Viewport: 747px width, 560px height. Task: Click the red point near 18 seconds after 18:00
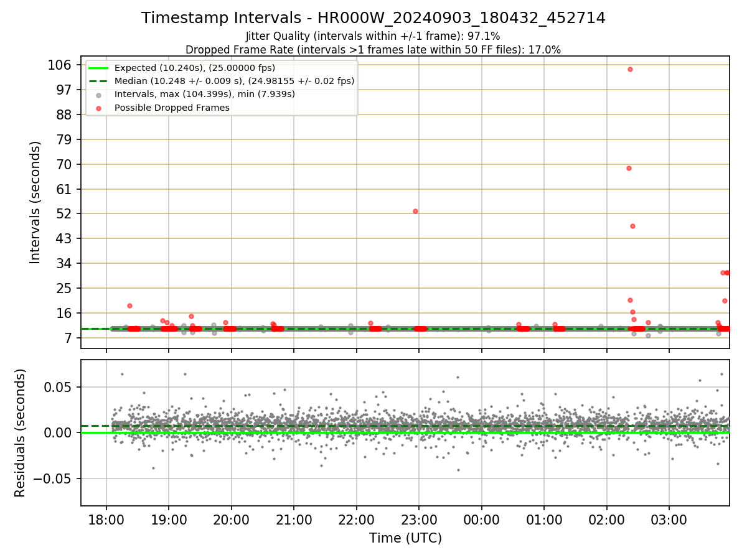129,306
